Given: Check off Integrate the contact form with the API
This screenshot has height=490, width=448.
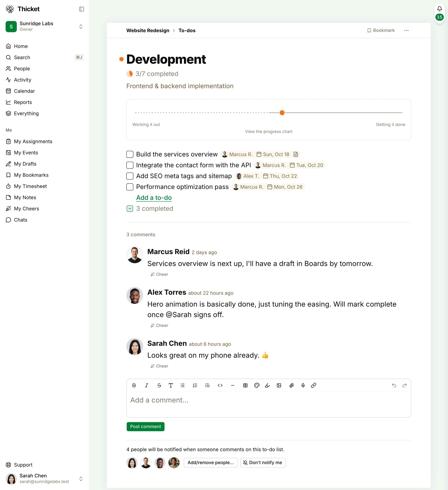Looking at the screenshot, I should point(130,165).
